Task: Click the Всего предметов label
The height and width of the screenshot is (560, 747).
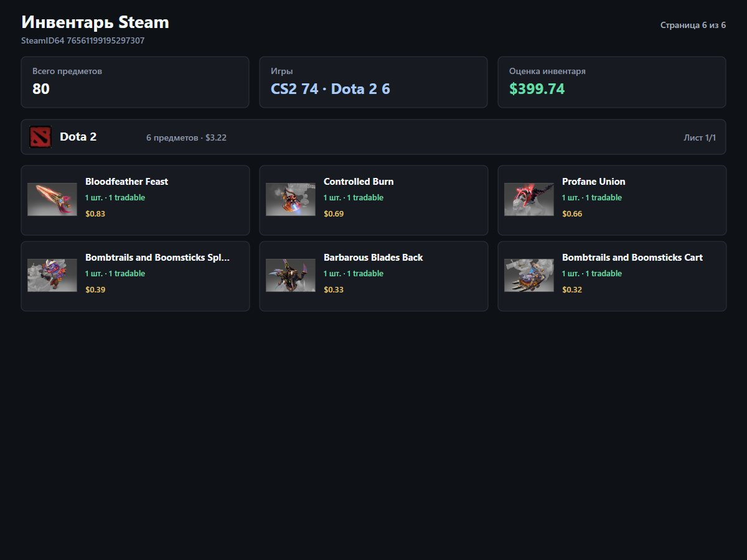Action: pyautogui.click(x=67, y=71)
